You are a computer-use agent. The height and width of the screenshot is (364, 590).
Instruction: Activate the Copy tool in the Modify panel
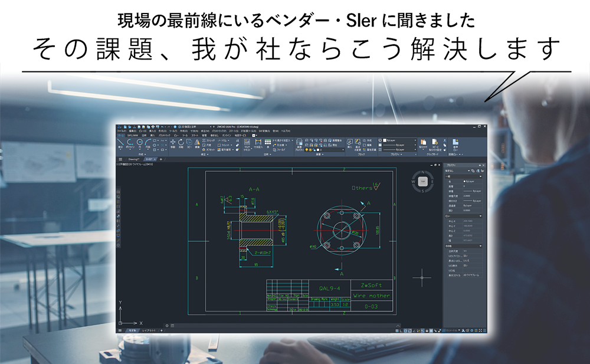tap(189, 142)
